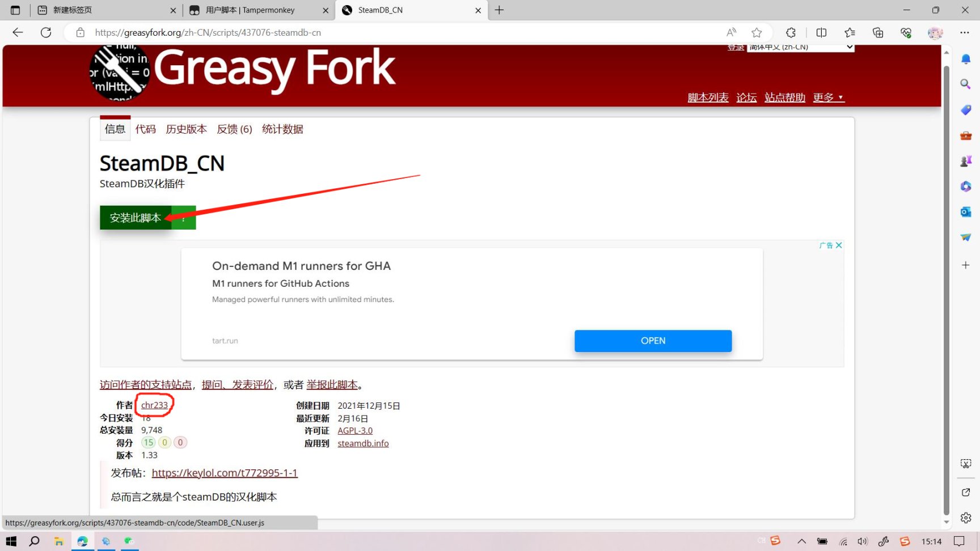Open Windows Start menu

click(11, 541)
